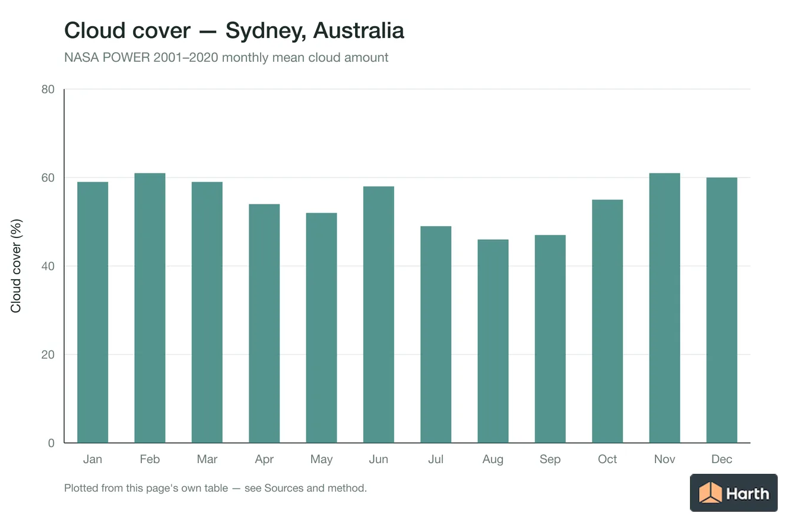Click the May bar
This screenshot has width=798, height=532.
[x=321, y=328]
